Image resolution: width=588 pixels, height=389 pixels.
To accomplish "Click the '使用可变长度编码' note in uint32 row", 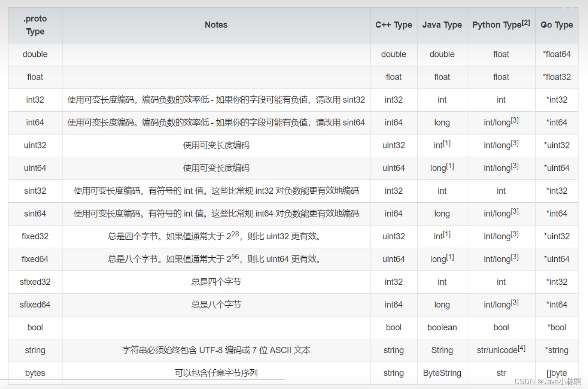I will tap(216, 145).
